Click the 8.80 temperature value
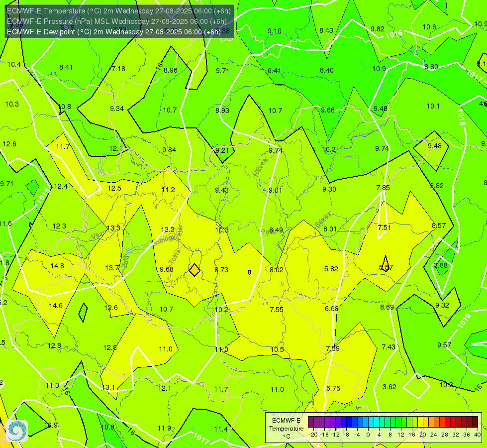Viewport: 487px width, 448px height. (431, 67)
